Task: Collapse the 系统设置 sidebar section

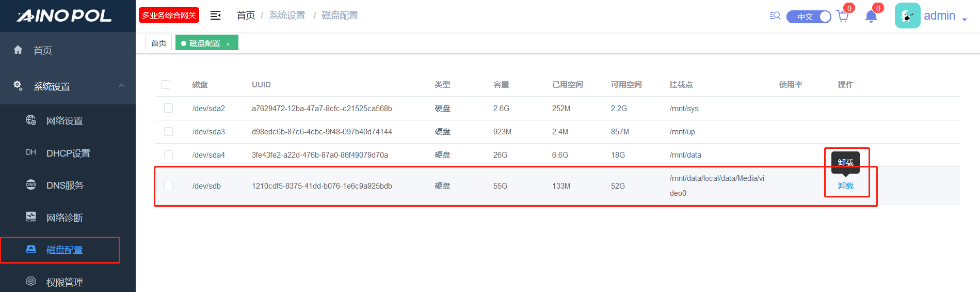Action: [x=121, y=86]
